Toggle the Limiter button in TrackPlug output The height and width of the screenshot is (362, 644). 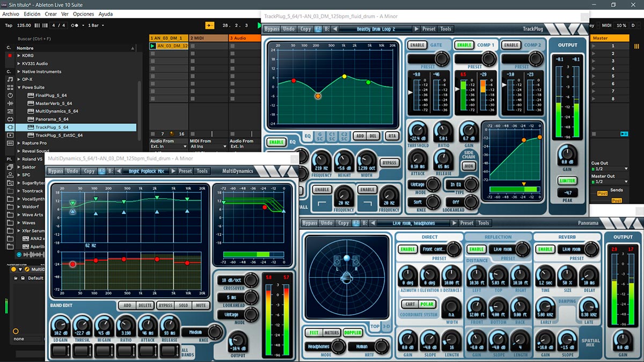pos(567,181)
